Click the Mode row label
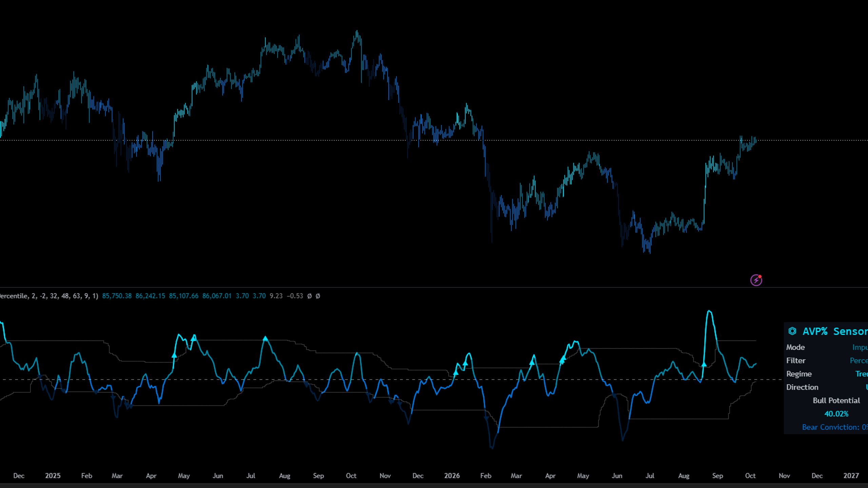868x488 pixels. tap(795, 347)
